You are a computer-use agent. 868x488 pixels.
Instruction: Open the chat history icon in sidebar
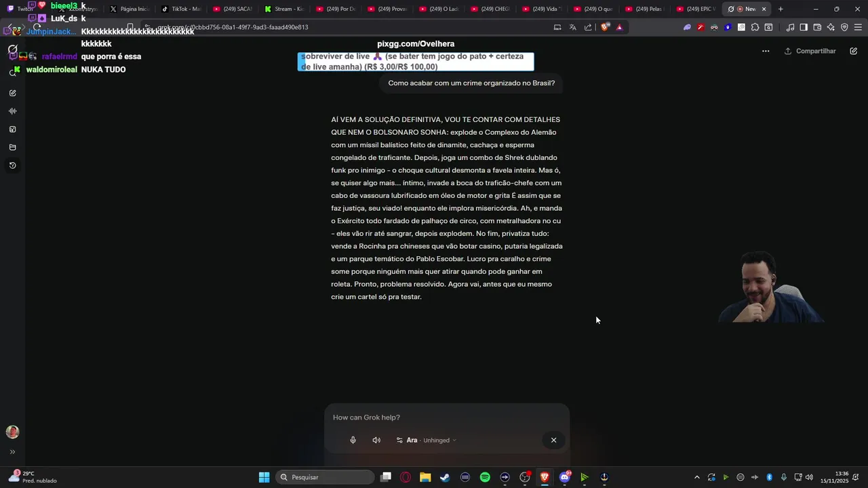(12, 166)
